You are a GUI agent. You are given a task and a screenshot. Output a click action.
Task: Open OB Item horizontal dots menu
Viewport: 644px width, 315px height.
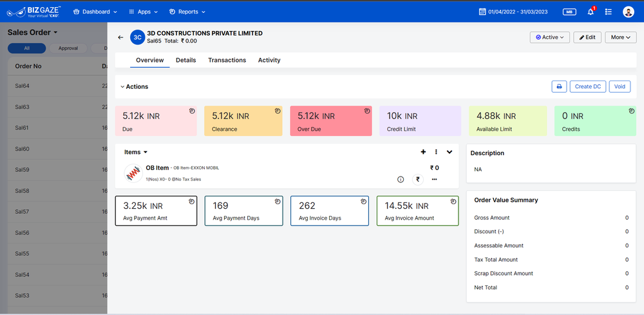[435, 180]
